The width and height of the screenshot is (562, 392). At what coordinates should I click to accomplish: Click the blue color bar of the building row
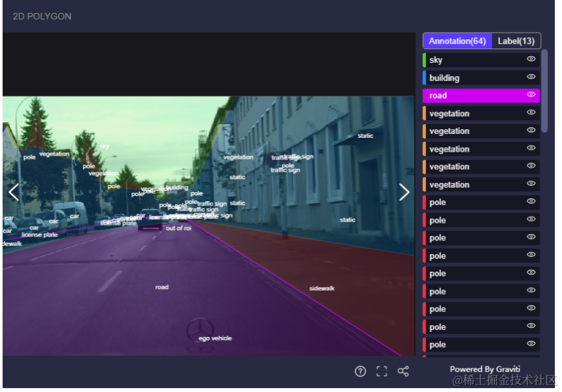point(424,78)
